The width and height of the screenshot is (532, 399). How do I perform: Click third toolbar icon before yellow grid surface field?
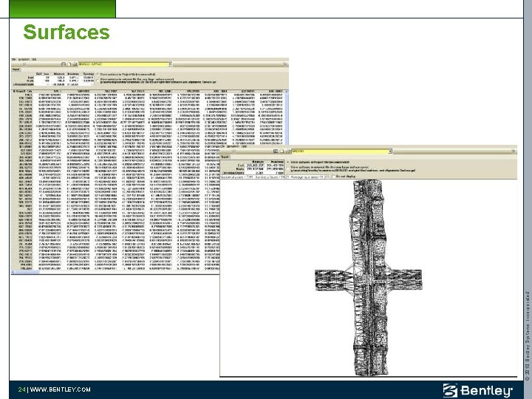[x=75, y=64]
